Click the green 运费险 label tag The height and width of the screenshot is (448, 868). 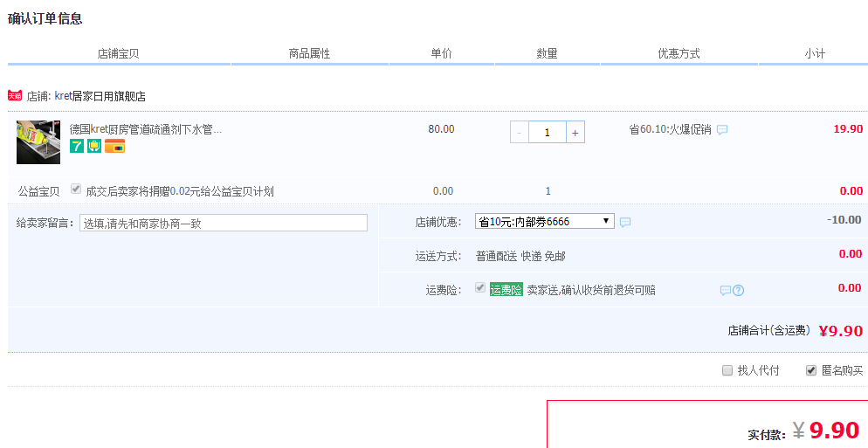click(x=506, y=290)
